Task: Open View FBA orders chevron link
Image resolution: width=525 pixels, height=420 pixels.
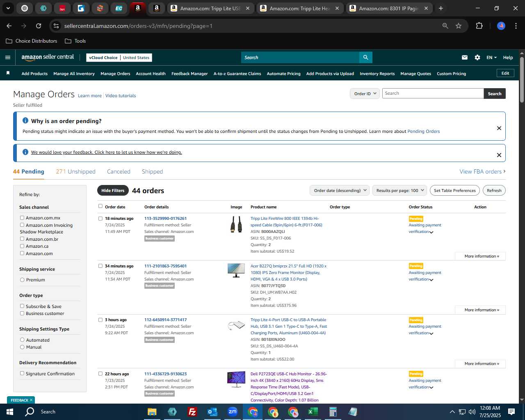Action: tap(482, 171)
